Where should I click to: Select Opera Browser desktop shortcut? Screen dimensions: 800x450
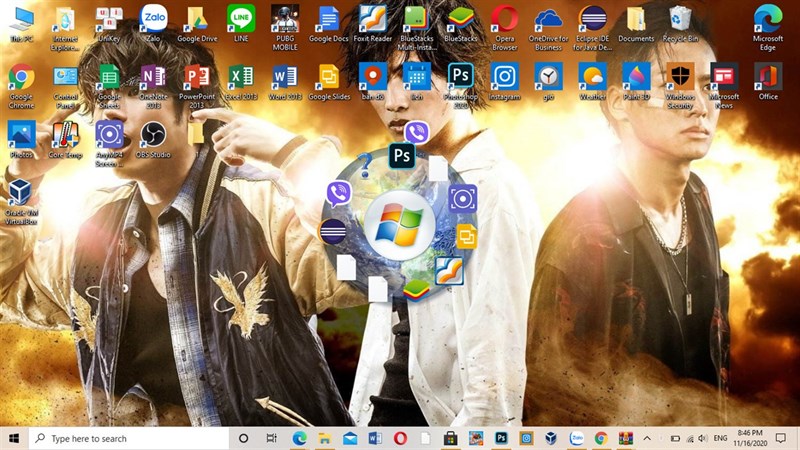pyautogui.click(x=505, y=29)
